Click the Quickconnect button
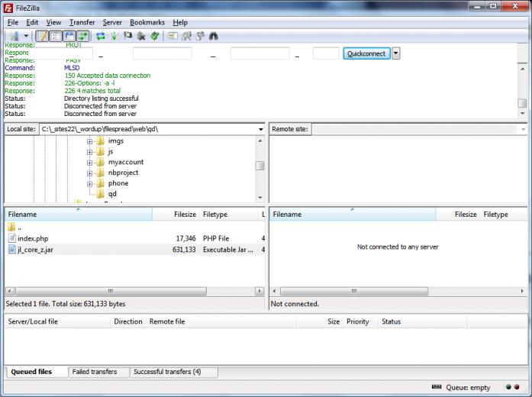 tap(366, 53)
